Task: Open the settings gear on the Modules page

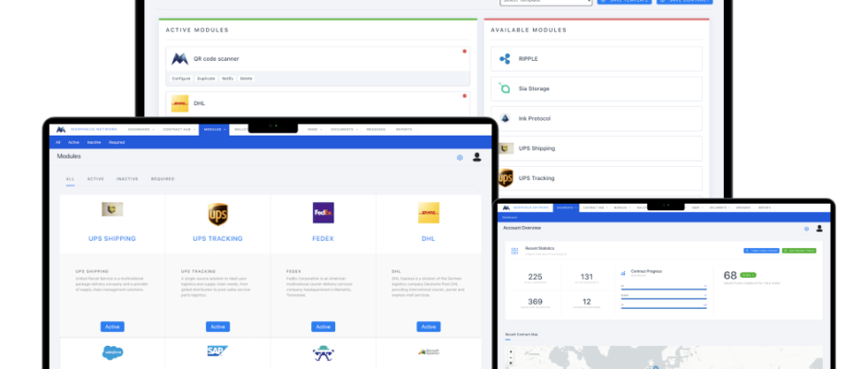Action: click(460, 158)
